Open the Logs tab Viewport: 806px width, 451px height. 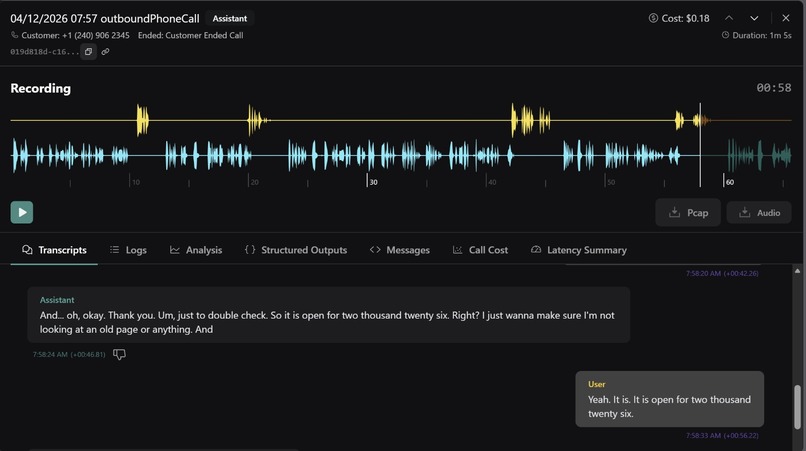(x=129, y=250)
